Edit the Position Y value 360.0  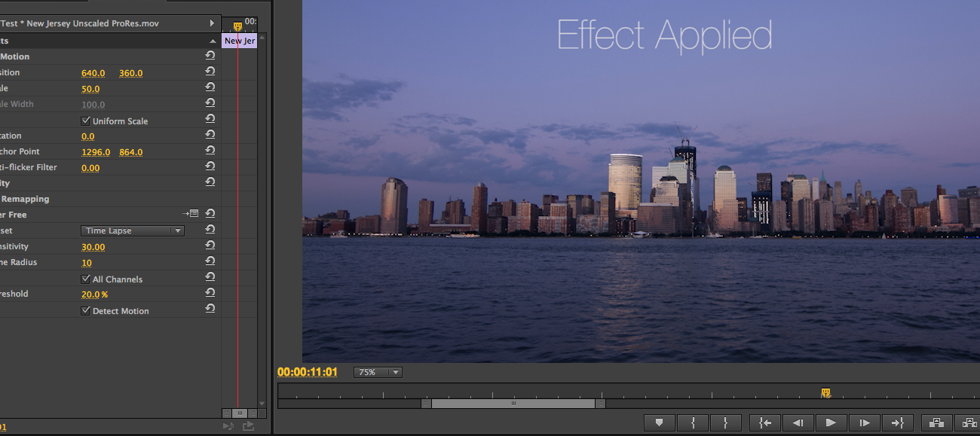pos(131,73)
